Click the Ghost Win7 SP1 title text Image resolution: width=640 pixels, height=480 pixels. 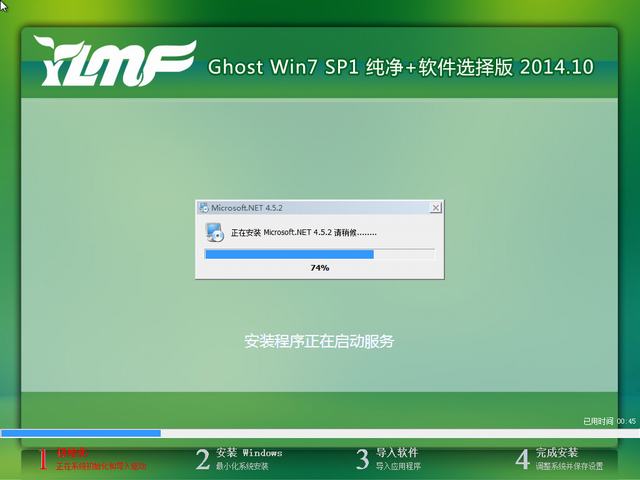click(x=400, y=68)
